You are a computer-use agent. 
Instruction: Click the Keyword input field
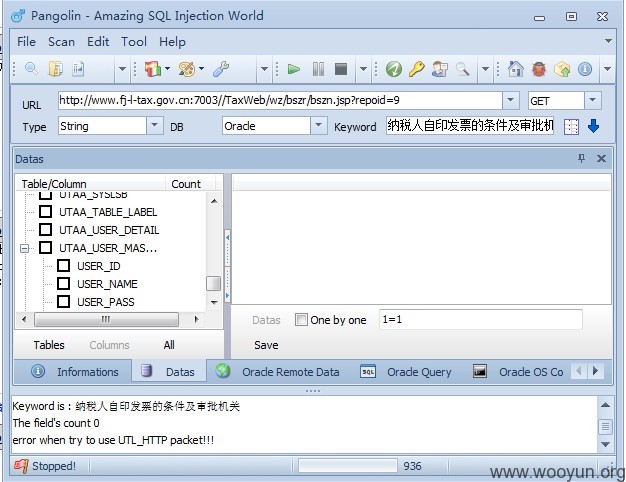(470, 125)
